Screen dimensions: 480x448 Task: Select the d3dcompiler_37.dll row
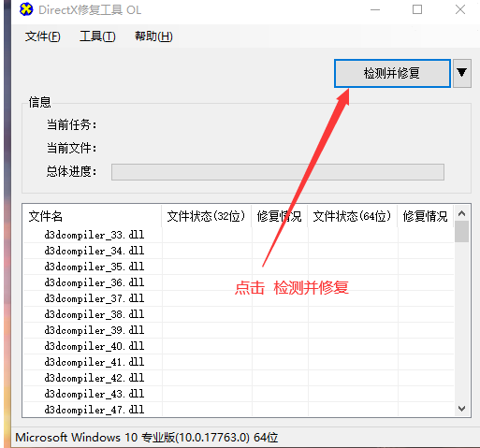pyautogui.click(x=239, y=298)
